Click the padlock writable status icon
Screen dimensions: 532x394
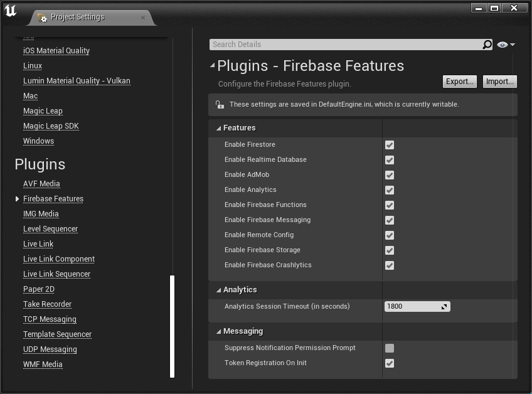click(220, 105)
